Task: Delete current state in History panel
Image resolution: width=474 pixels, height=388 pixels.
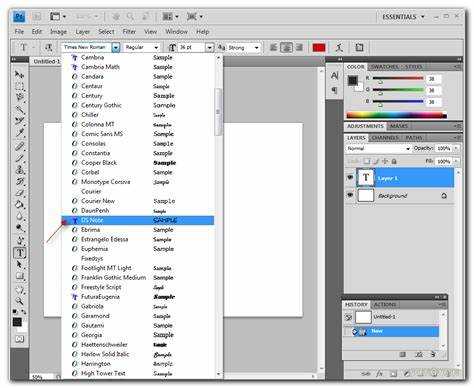Action: point(433,354)
